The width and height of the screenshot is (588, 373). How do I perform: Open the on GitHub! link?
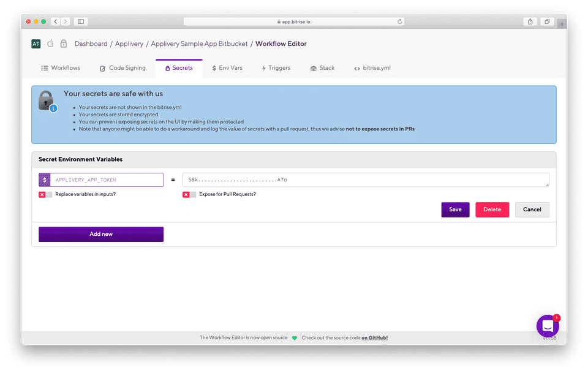tap(375, 337)
